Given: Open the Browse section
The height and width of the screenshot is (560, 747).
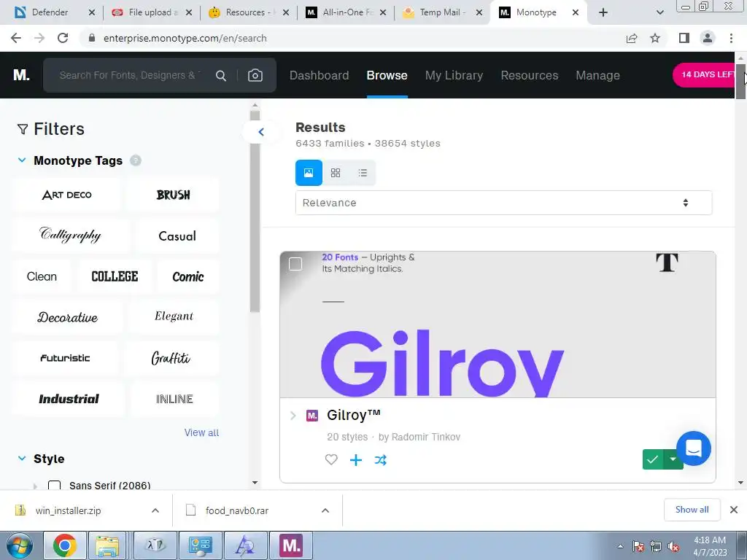Looking at the screenshot, I should pos(387,75).
